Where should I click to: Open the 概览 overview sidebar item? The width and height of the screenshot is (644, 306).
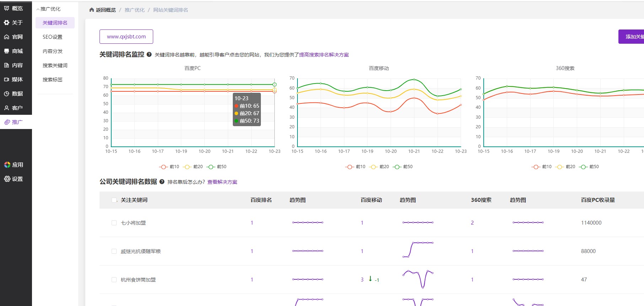[x=16, y=8]
